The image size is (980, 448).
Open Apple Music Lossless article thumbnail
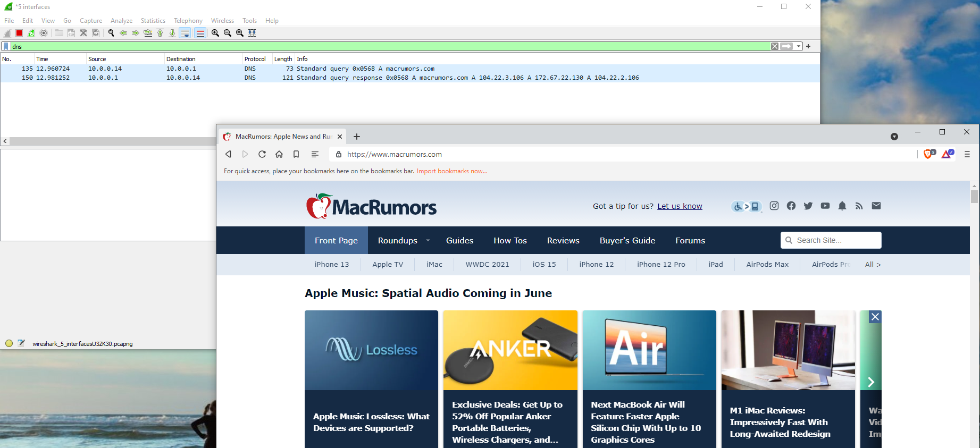(371, 350)
